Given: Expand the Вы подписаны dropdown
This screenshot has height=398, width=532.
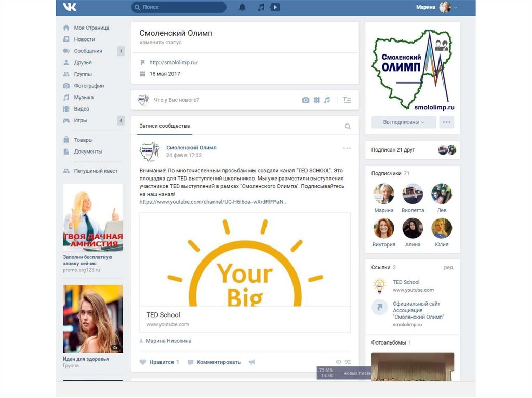Looking at the screenshot, I should [x=404, y=122].
